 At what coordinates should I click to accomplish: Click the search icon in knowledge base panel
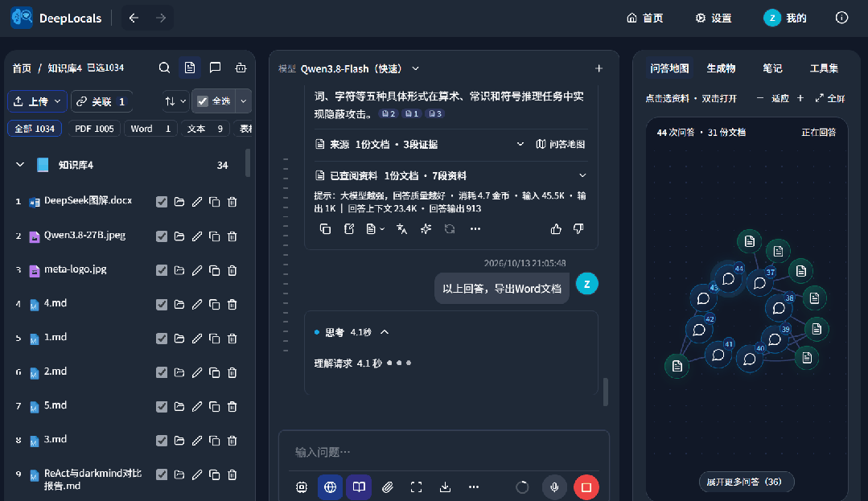[x=164, y=68]
